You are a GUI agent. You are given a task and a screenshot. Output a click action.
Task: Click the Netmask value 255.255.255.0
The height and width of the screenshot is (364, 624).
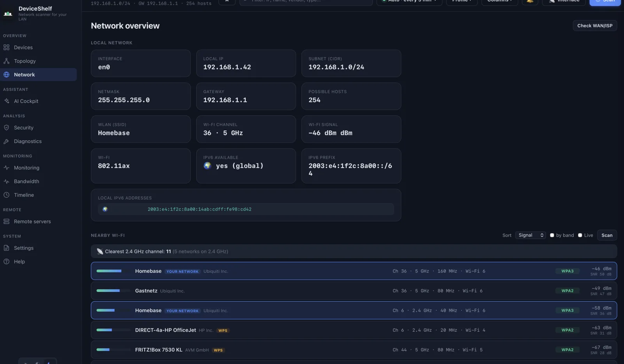124,100
